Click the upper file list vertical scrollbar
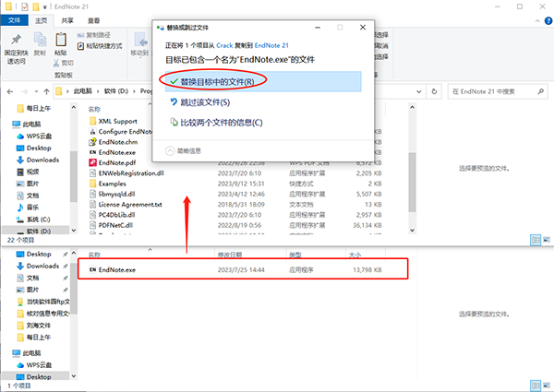The height and width of the screenshot is (392, 554). [412, 182]
